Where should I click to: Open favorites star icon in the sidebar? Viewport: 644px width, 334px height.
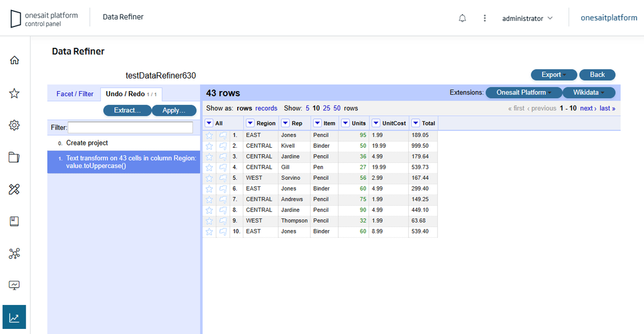[x=14, y=93]
